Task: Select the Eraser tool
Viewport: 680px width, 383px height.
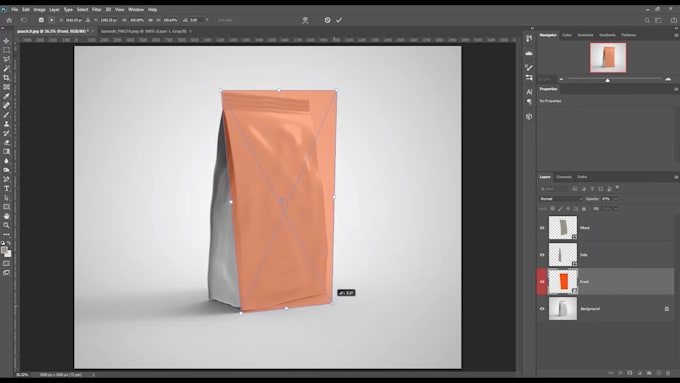Action: (6, 142)
